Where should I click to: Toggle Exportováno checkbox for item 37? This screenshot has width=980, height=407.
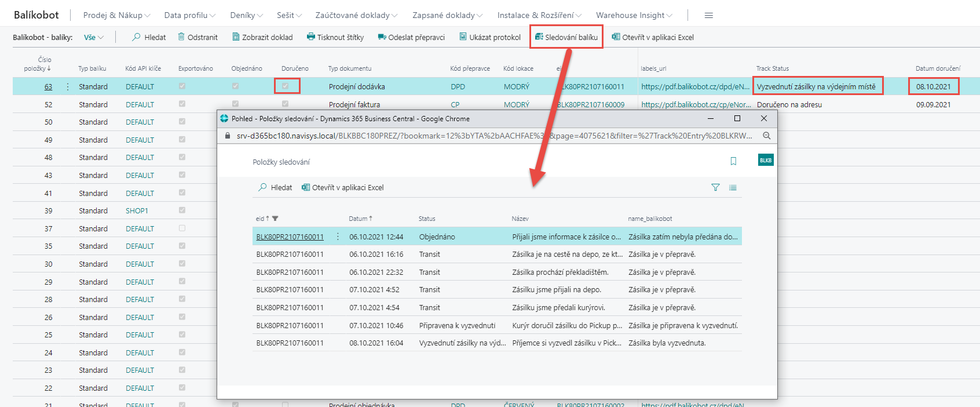click(182, 228)
